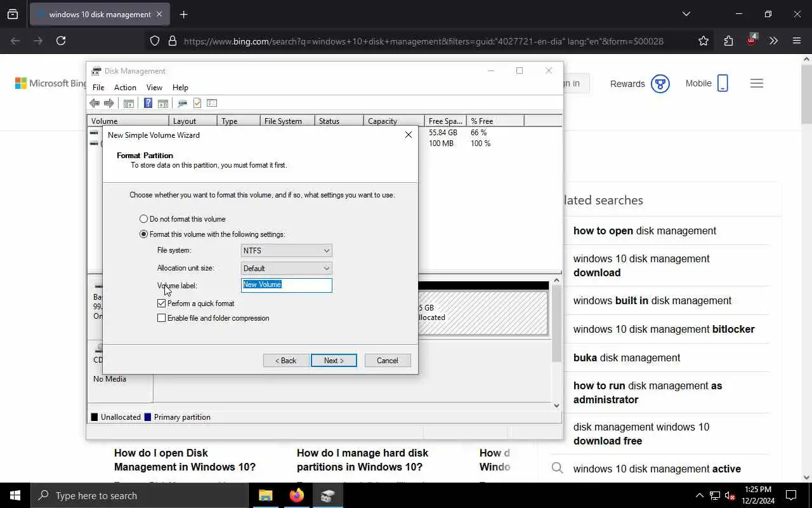
Task: Click the Windows taskbar search box
Action: [140, 495]
